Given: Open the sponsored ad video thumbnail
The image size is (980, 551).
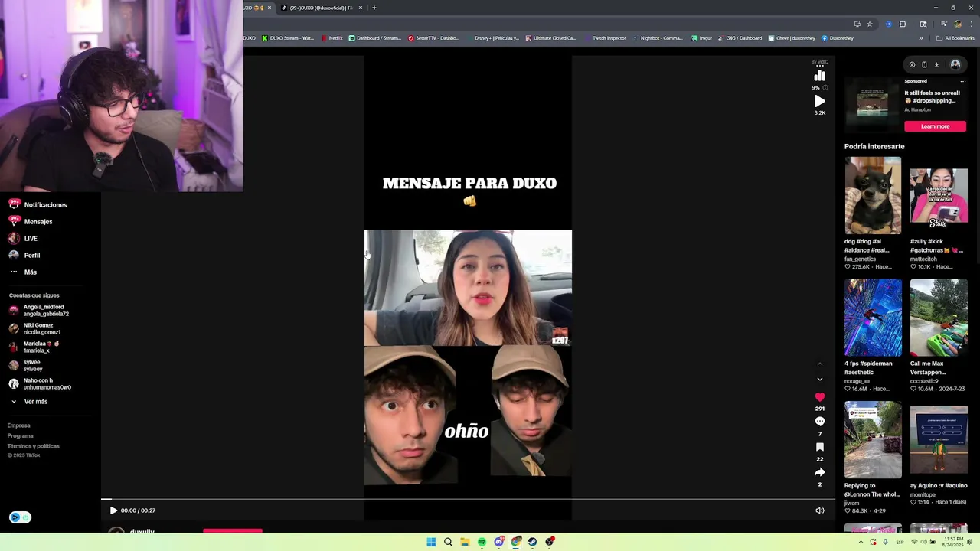Looking at the screenshot, I should coord(872,105).
